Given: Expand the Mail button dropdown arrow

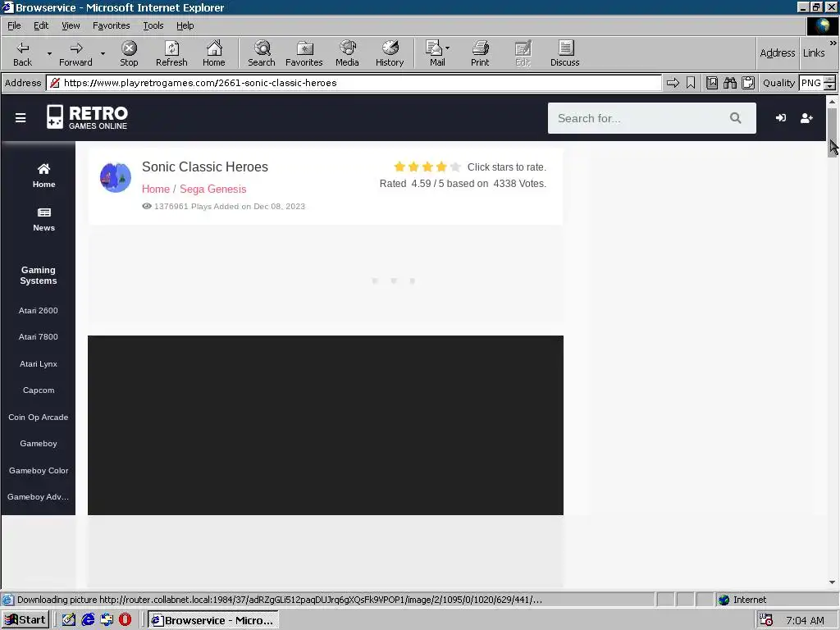Looking at the screenshot, I should pyautogui.click(x=447, y=48).
